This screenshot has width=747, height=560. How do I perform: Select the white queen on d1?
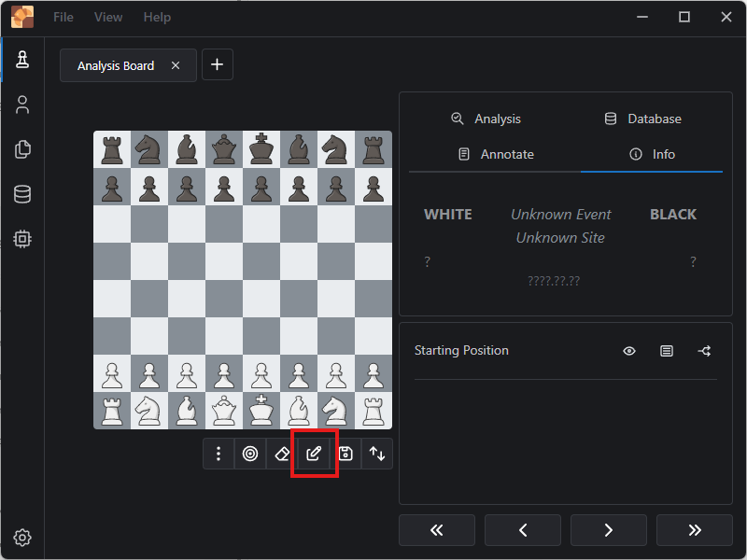coord(224,411)
